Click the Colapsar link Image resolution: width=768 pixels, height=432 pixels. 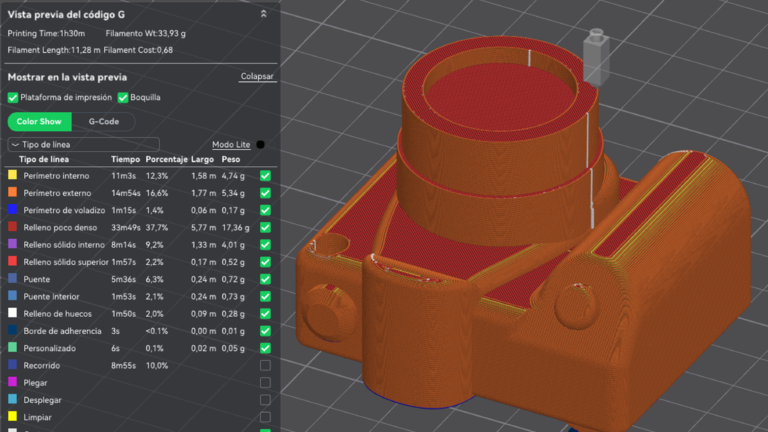coord(257,76)
